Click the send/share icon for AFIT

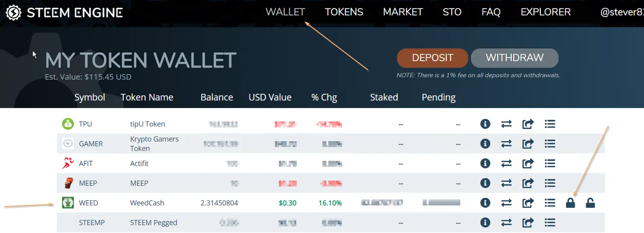pos(528,163)
